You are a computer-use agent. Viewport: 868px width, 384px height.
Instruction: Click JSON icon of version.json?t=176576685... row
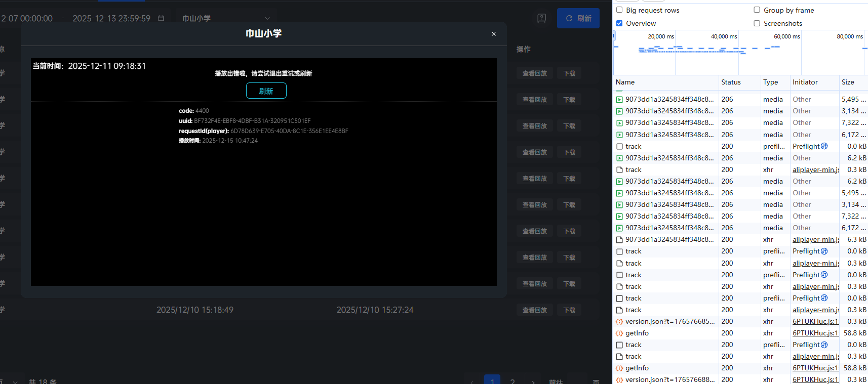[x=619, y=322]
